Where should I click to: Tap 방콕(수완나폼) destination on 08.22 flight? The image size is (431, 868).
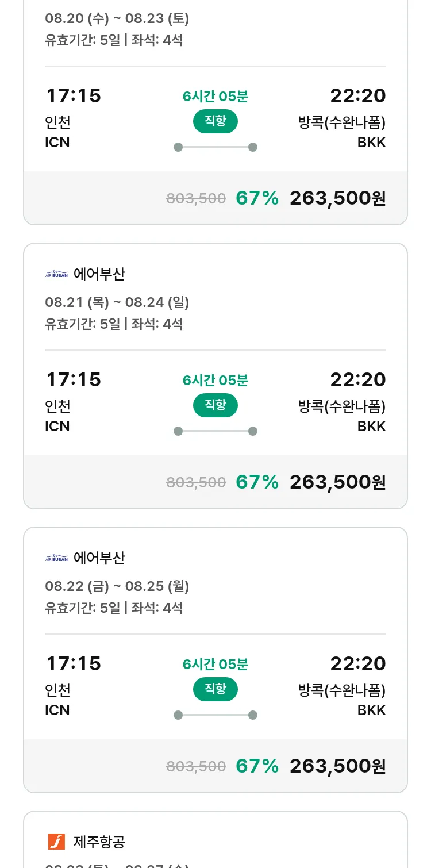tap(341, 690)
